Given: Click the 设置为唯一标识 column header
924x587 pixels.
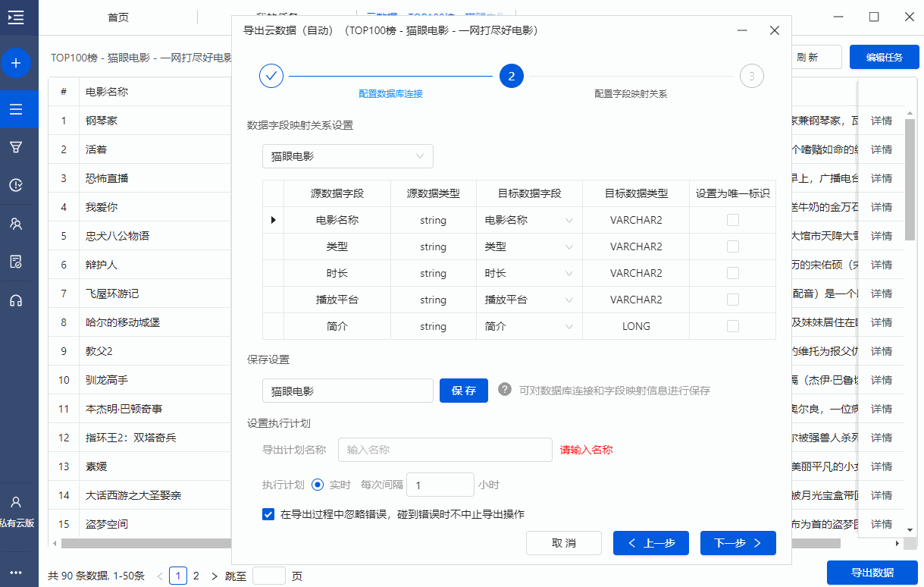Looking at the screenshot, I should click(733, 193).
